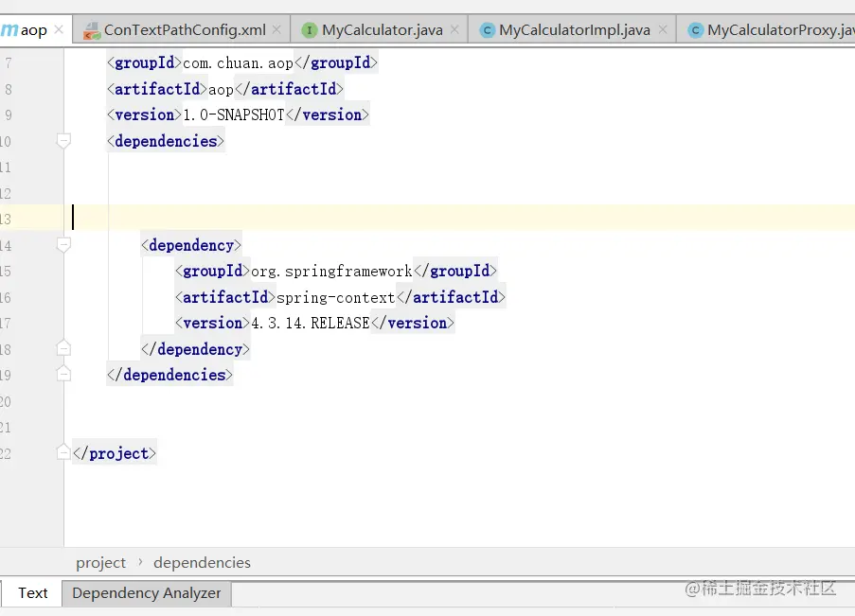The height and width of the screenshot is (616, 855).
Task: Click the closing project tag
Action: click(115, 453)
